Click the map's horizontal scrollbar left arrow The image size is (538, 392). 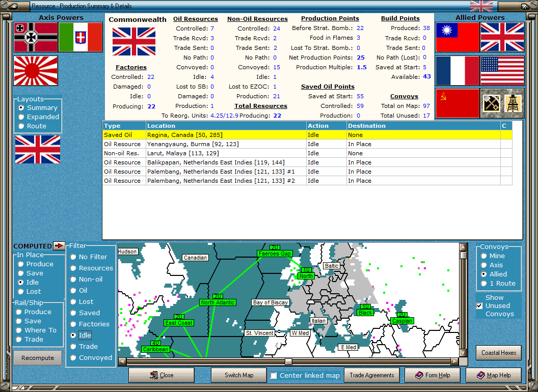pos(122,361)
